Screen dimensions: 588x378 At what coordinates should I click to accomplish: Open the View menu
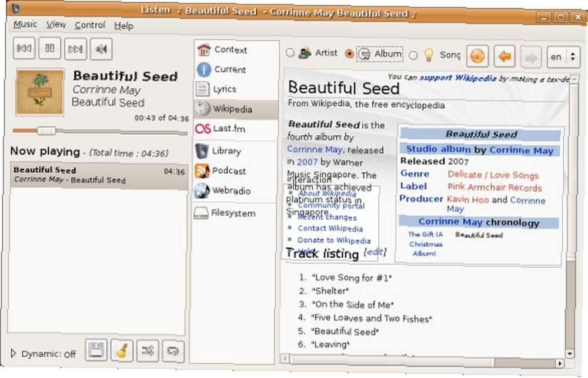pos(56,25)
